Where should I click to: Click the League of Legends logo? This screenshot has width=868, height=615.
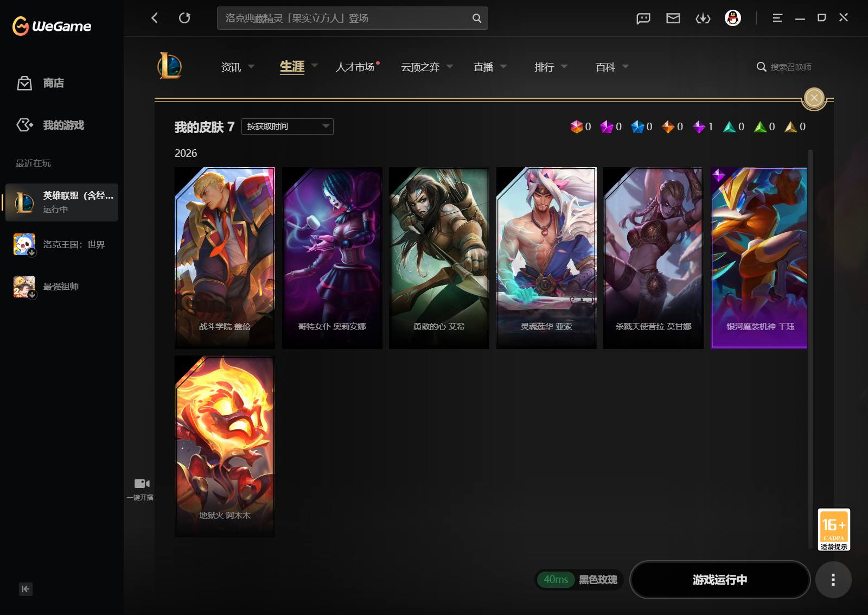click(170, 66)
